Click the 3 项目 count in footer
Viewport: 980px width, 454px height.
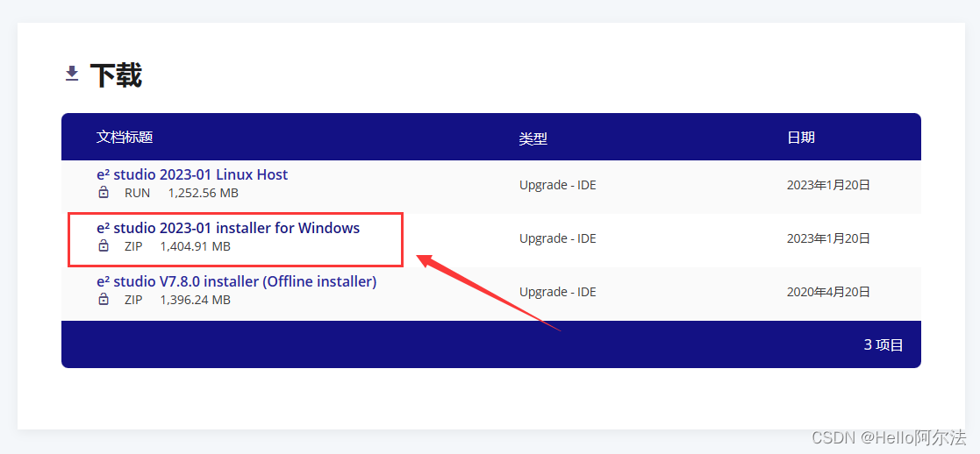point(883,344)
